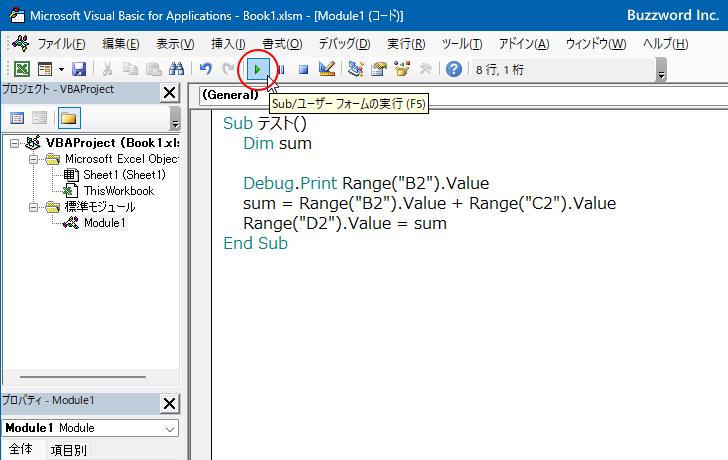Open the 書式(O) menu
This screenshot has height=460, width=728.
(x=282, y=44)
